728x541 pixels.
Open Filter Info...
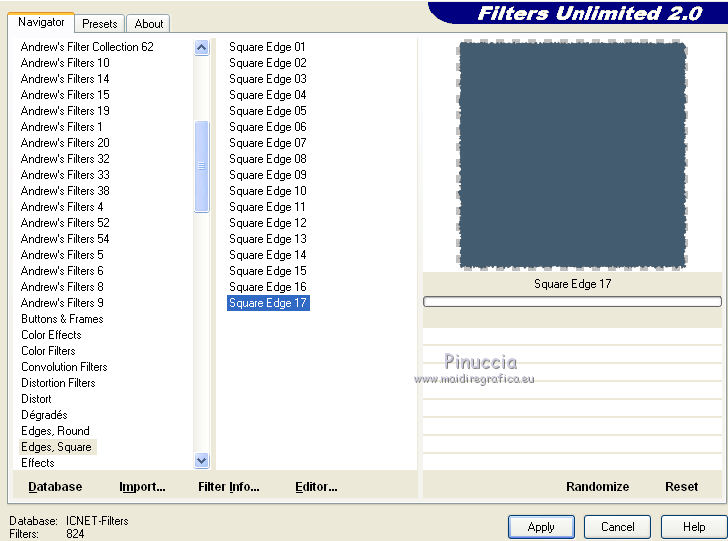click(x=229, y=487)
